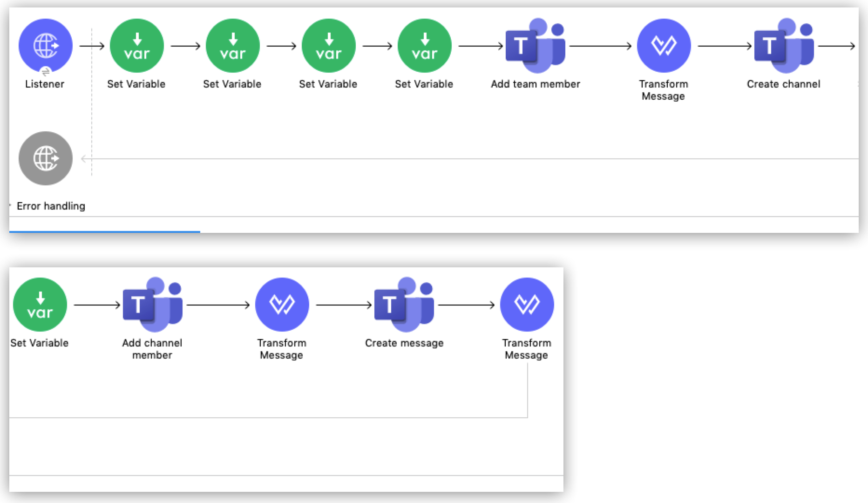
Task: Click the blue horizontal scrollbar under Error handling
Action: pyautogui.click(x=105, y=231)
